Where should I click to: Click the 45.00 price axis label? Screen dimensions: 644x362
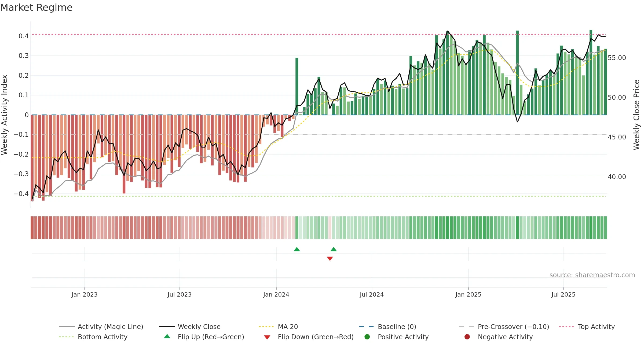point(617,137)
